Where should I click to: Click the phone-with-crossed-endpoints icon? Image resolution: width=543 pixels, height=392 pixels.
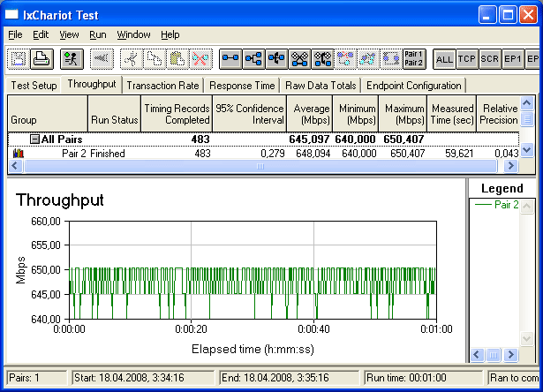322,59
